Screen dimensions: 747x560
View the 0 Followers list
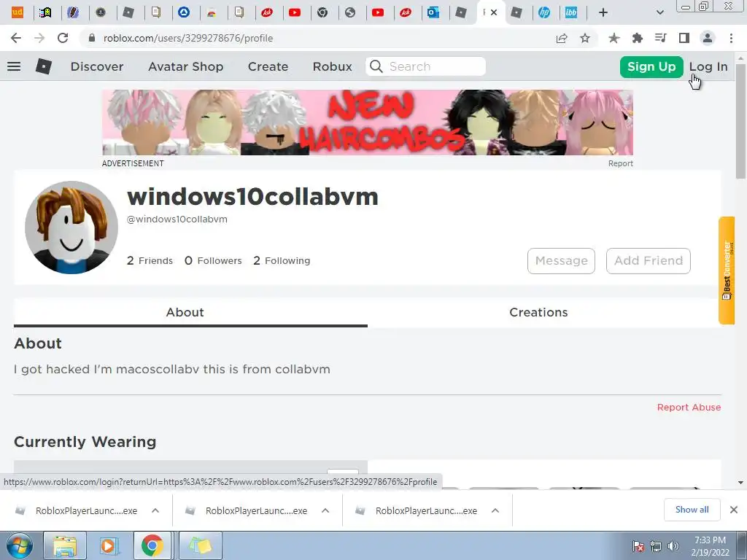click(x=213, y=260)
